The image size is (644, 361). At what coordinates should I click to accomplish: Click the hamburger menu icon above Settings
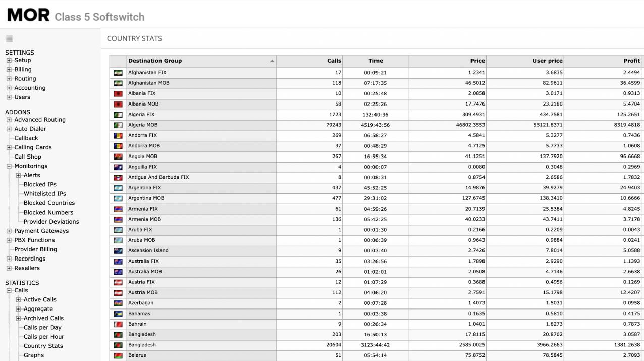pyautogui.click(x=9, y=39)
